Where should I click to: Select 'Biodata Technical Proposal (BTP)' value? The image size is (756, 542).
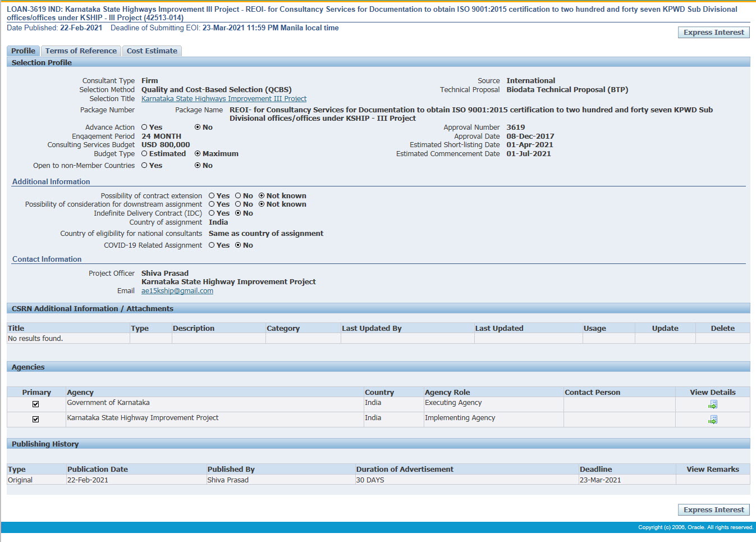567,90
